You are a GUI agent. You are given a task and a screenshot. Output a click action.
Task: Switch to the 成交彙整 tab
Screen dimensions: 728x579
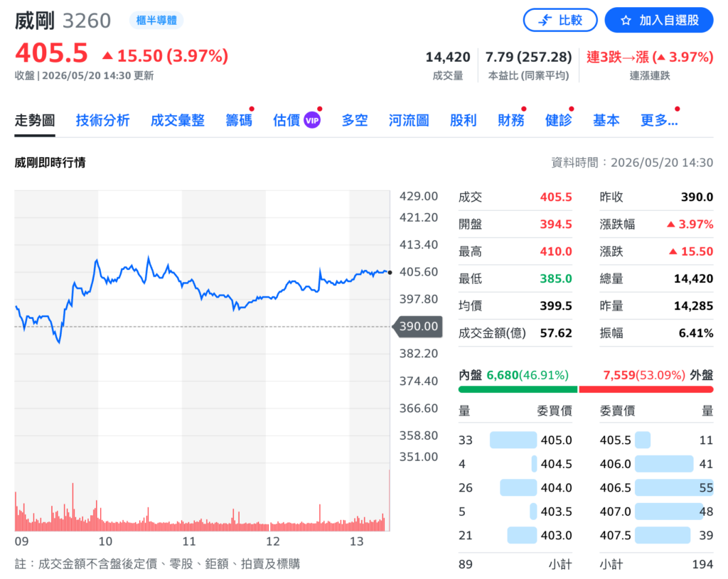tap(177, 121)
